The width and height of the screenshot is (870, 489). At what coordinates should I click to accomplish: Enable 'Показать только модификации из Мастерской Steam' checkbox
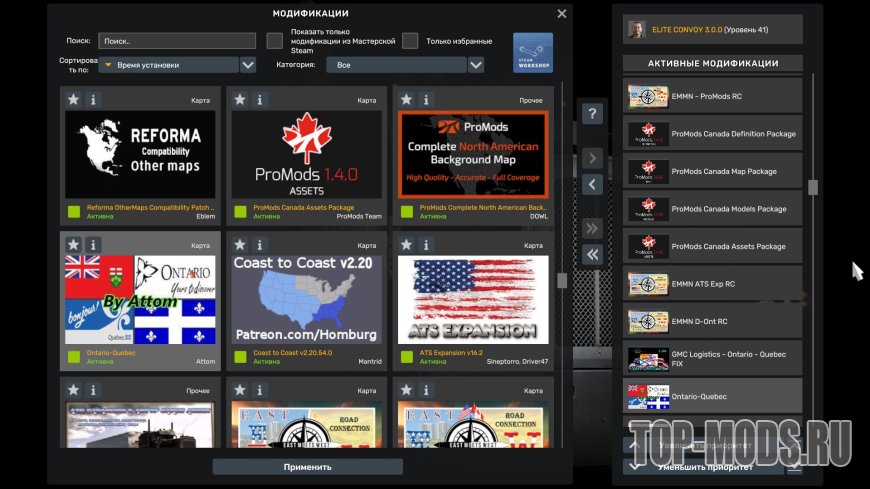(275, 41)
